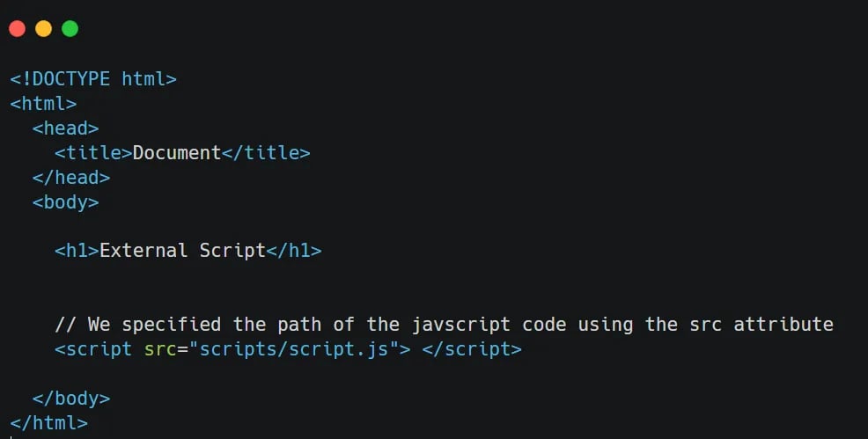Click the closing h1 tag
This screenshot has width=868, height=439.
294,251
